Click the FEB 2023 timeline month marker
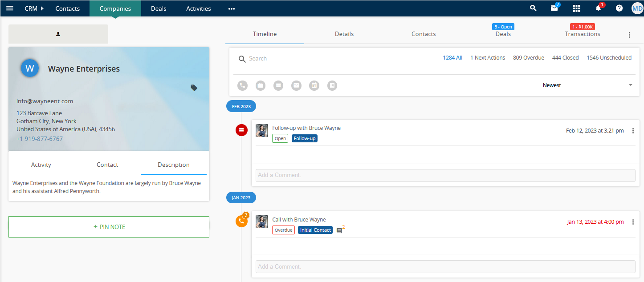The image size is (644, 282). [241, 106]
